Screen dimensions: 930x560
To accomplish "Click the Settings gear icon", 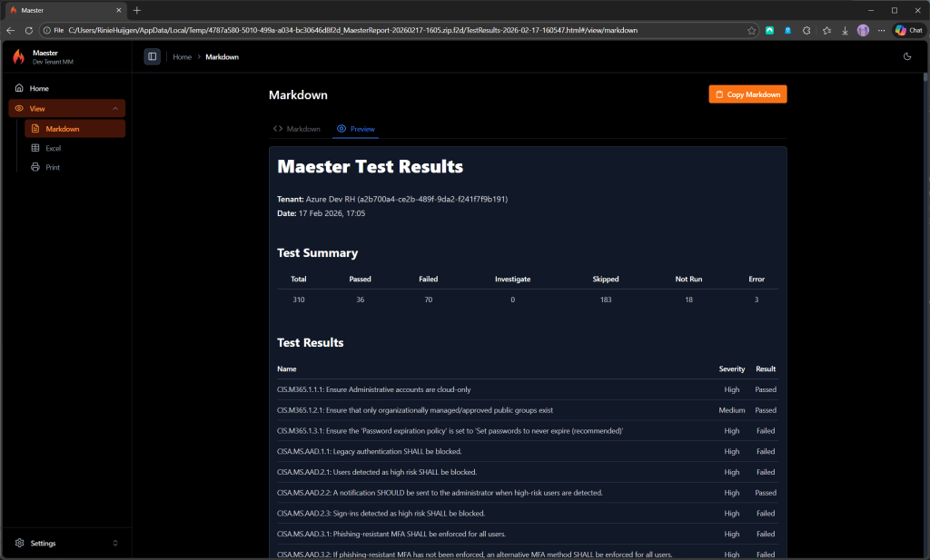I will (x=20, y=543).
